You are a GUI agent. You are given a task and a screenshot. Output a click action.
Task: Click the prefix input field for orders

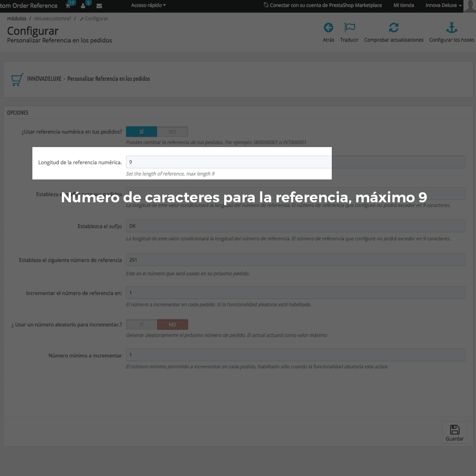tap(296, 194)
